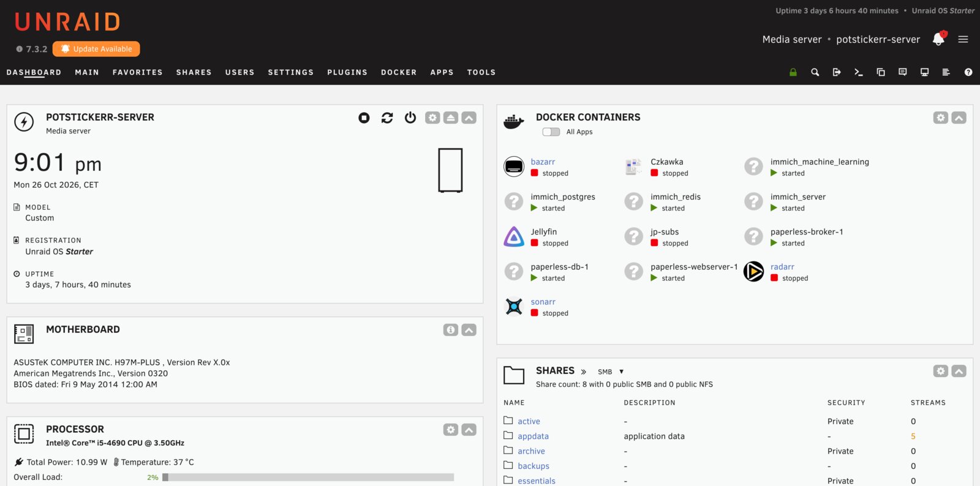The width and height of the screenshot is (980, 486).
Task: Open processor panel settings gear
Action: click(451, 430)
